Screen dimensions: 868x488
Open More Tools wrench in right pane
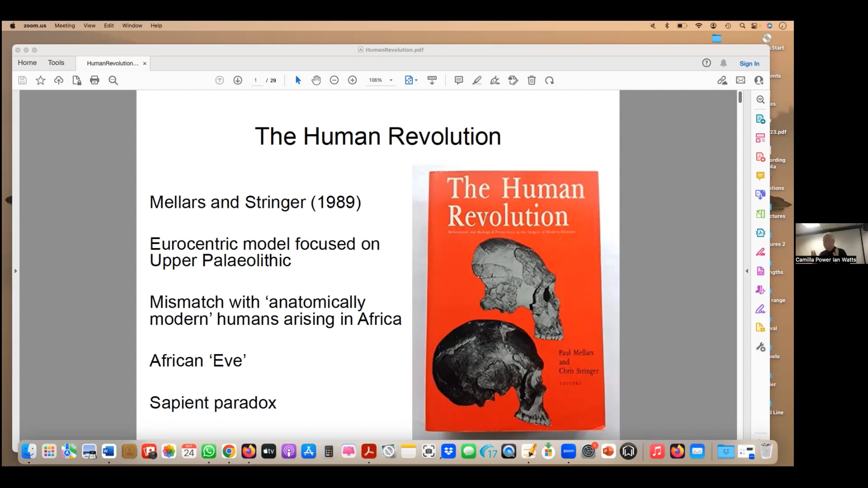click(761, 347)
